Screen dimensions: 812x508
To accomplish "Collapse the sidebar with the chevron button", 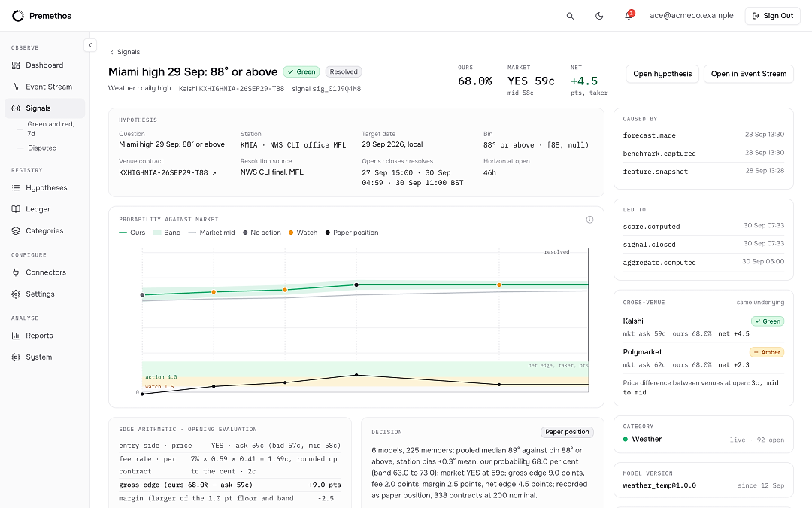I will point(90,45).
